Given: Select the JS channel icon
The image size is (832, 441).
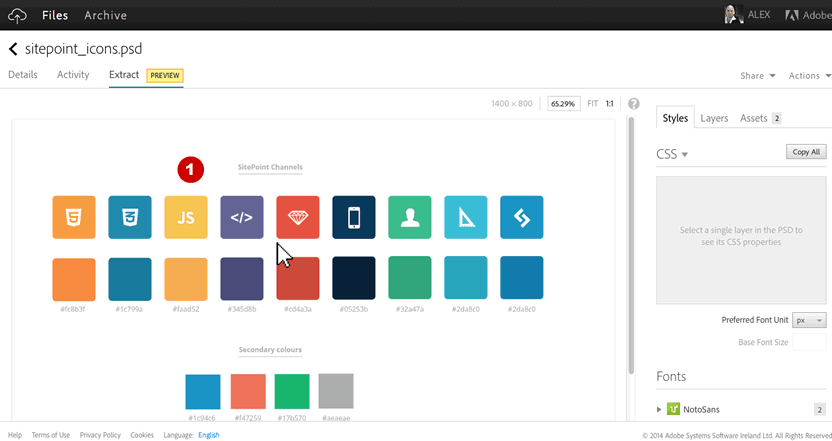Looking at the screenshot, I should [186, 217].
